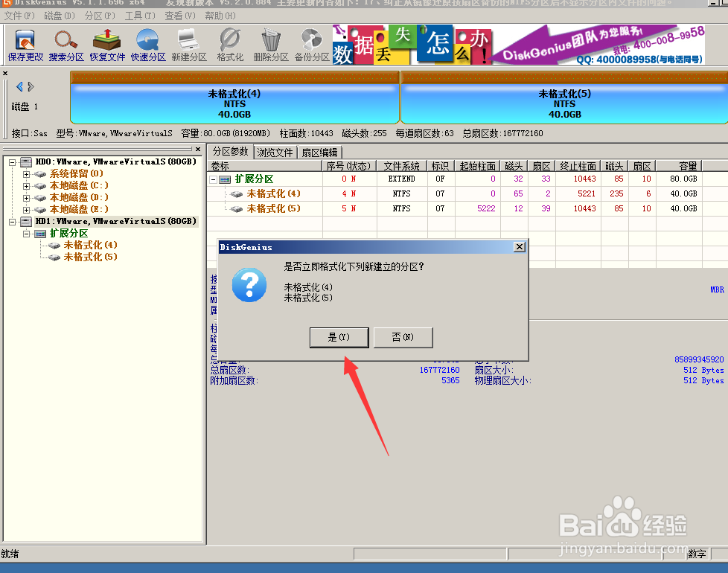Select 系统保留(0) in the tree
Viewport: 728px width, 573px height.
76,173
